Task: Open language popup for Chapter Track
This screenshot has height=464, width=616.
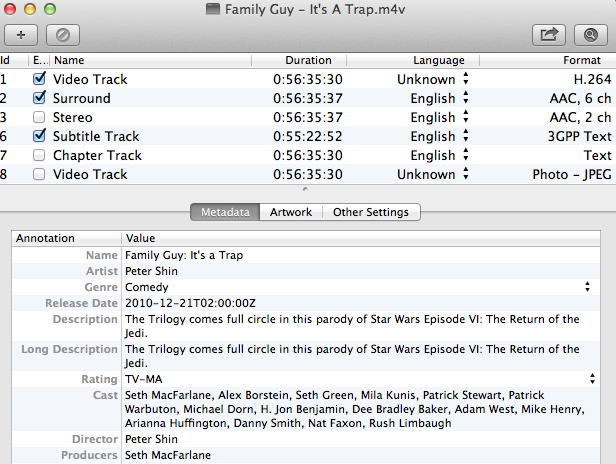Action: pos(466,155)
